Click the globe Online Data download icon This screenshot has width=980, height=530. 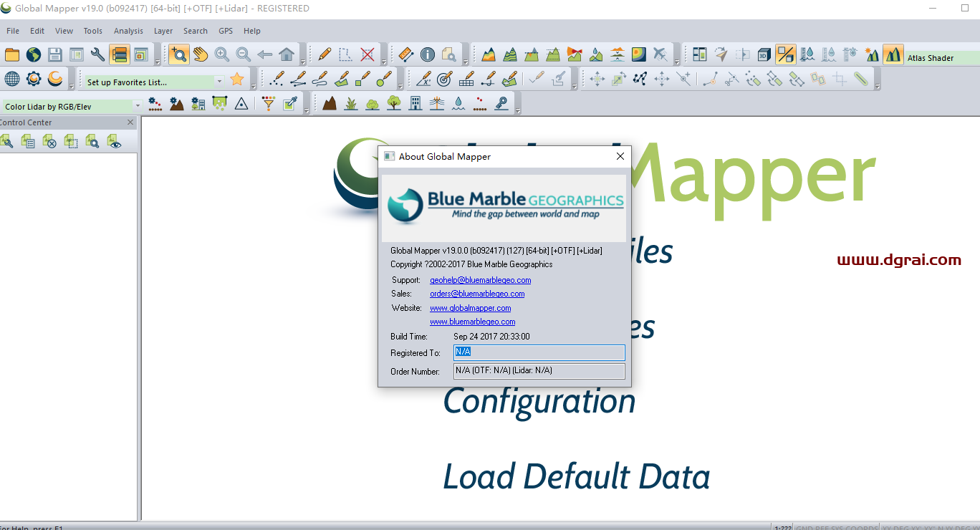coord(34,54)
